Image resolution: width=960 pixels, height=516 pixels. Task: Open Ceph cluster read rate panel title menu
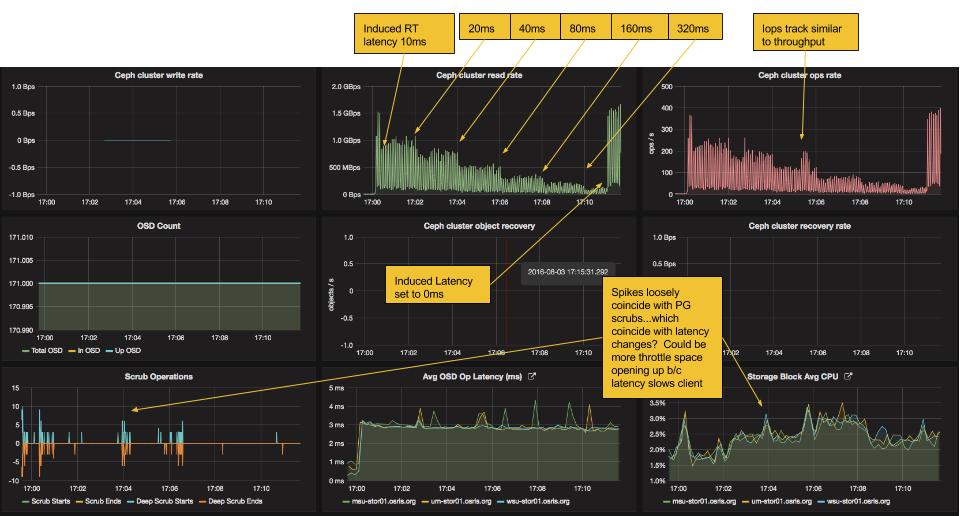coord(479,75)
